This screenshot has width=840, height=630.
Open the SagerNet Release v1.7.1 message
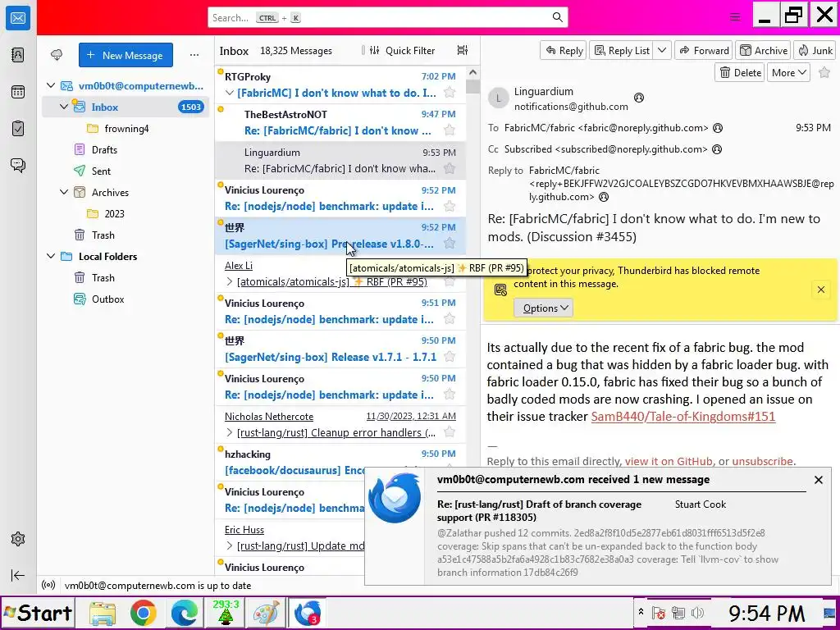340,349
